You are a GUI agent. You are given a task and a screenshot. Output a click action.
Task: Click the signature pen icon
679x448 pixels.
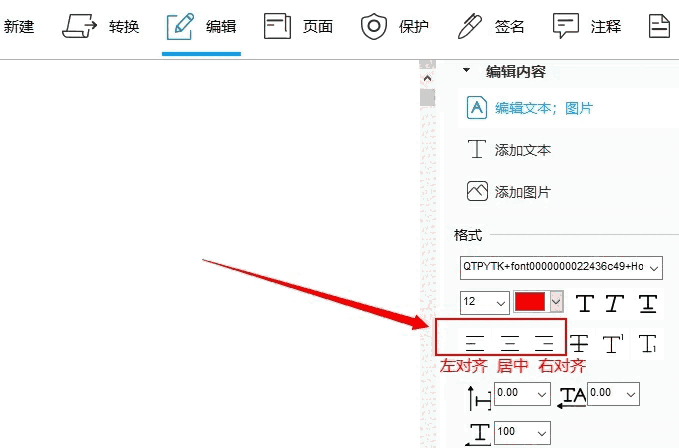[x=470, y=26]
